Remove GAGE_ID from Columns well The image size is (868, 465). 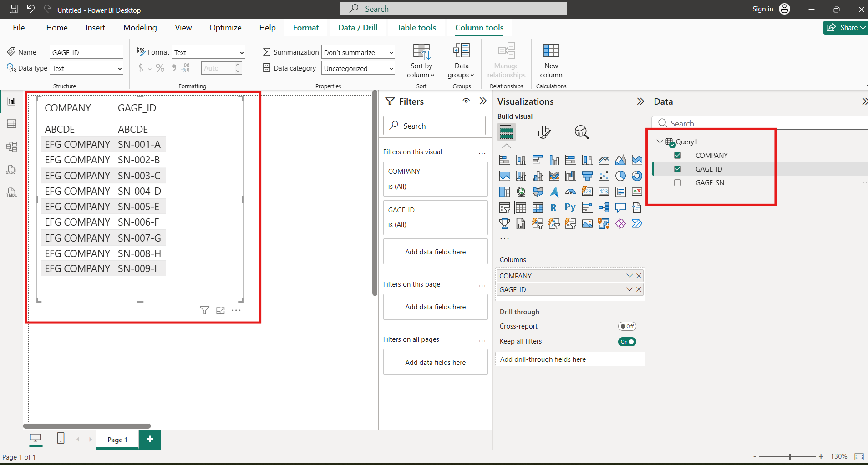click(639, 289)
